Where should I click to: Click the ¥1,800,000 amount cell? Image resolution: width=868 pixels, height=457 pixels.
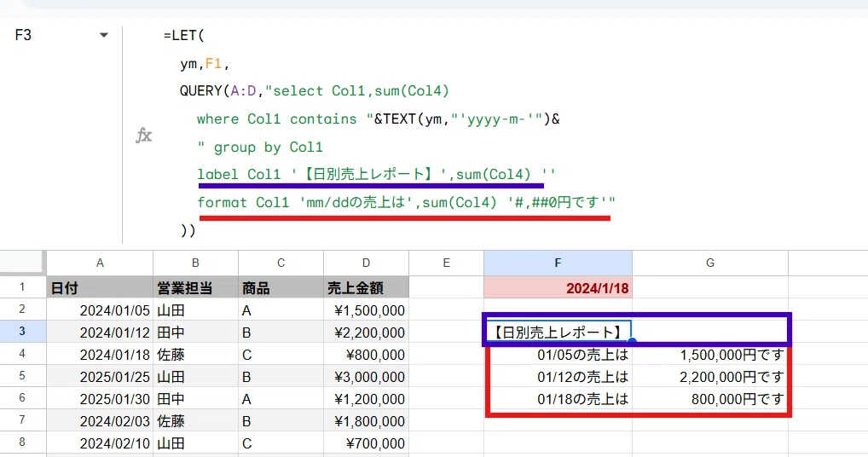(x=366, y=420)
